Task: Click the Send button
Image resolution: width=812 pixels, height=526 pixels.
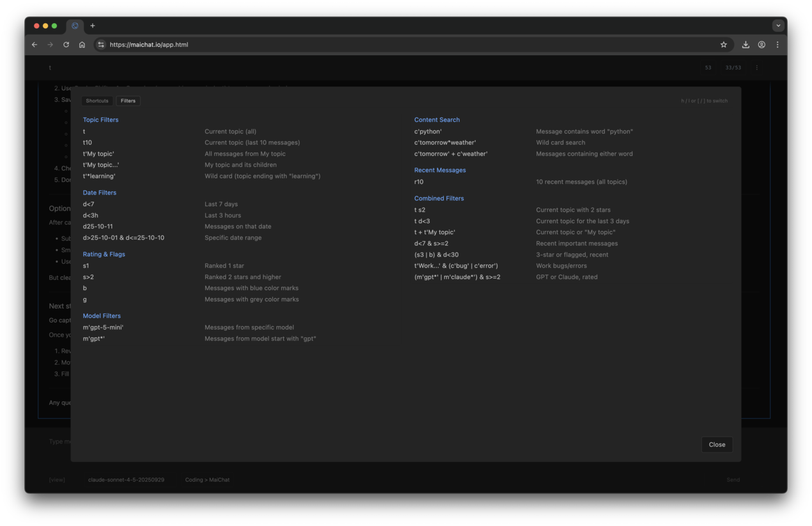Action: [x=733, y=480]
